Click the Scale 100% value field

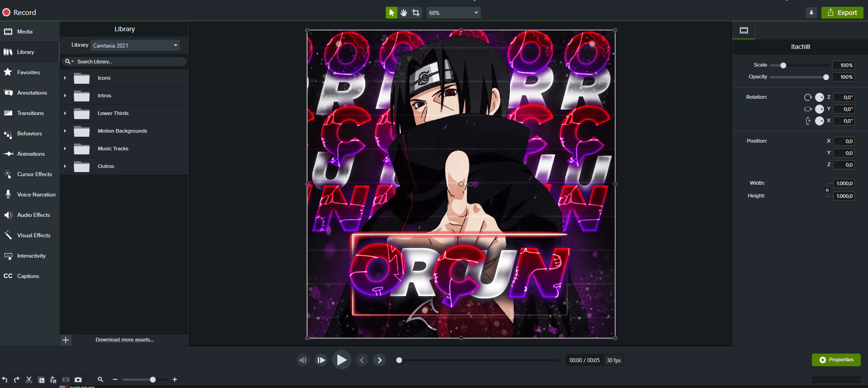tap(844, 65)
